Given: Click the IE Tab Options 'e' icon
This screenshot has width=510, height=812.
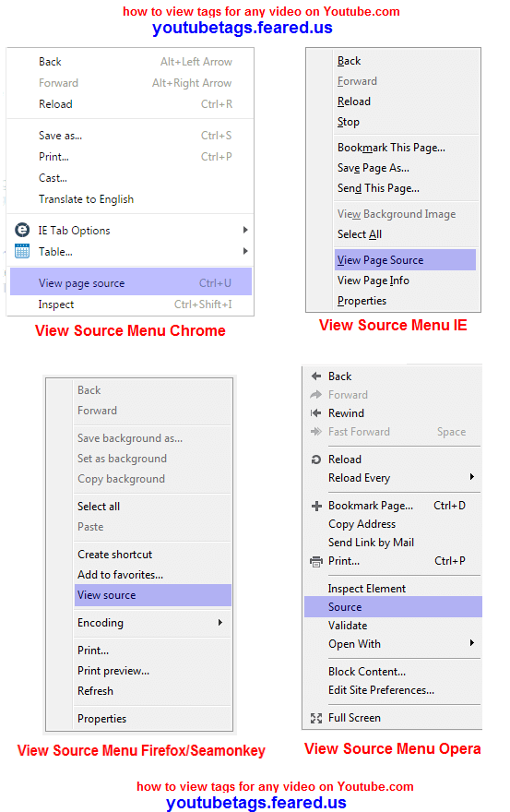Looking at the screenshot, I should (22, 230).
